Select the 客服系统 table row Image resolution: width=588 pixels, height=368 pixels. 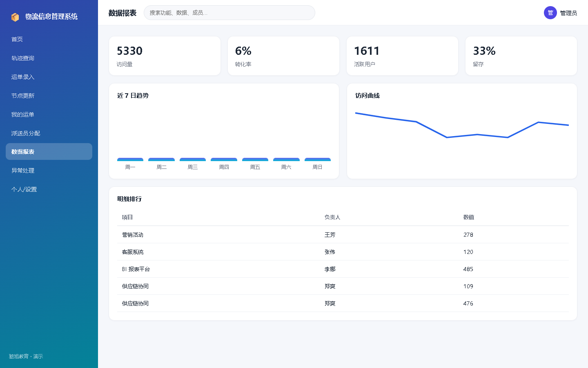[x=343, y=252]
